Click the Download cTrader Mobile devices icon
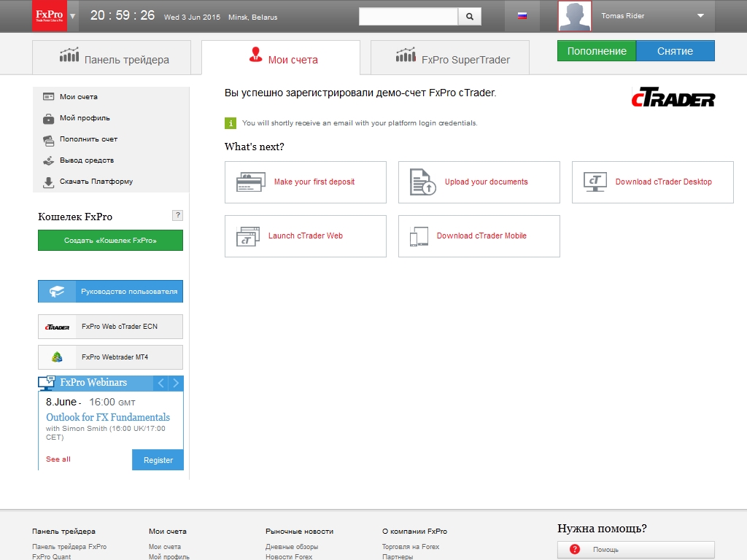Viewport: 747px width, 560px height. click(x=419, y=236)
